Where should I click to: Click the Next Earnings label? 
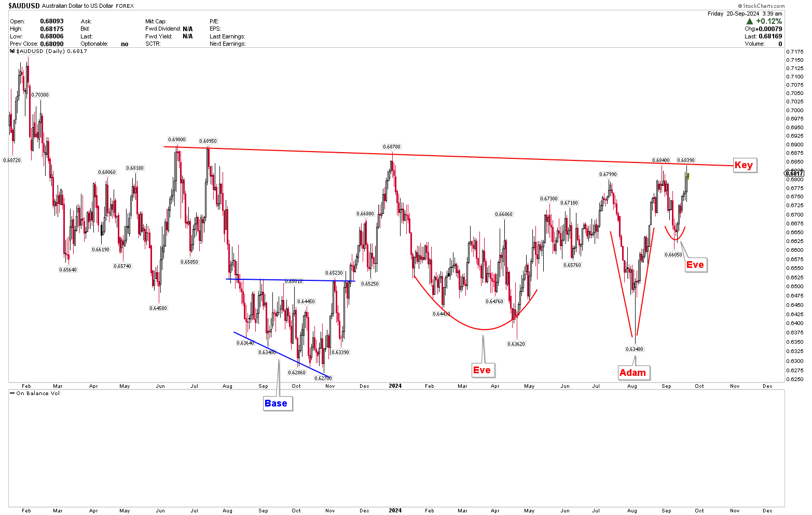pos(227,44)
